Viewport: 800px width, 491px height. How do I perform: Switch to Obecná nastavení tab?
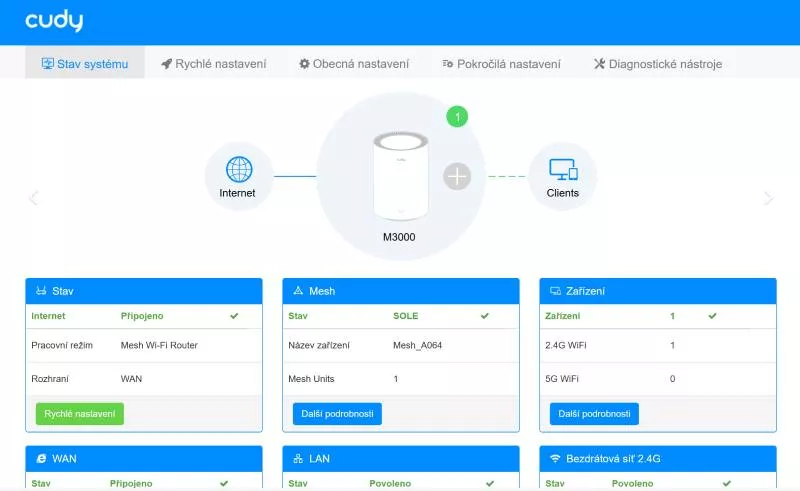click(x=354, y=64)
